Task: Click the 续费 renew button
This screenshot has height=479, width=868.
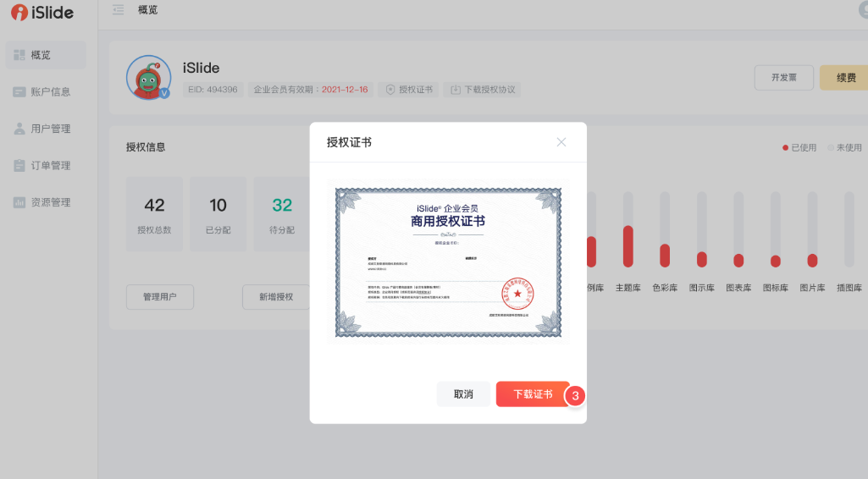Action: coord(843,78)
